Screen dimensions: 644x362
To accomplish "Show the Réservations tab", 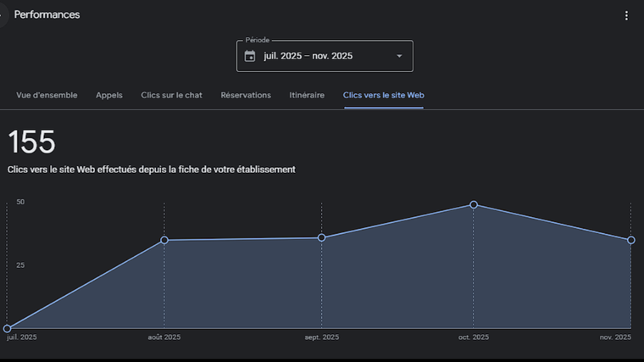I will (x=246, y=95).
